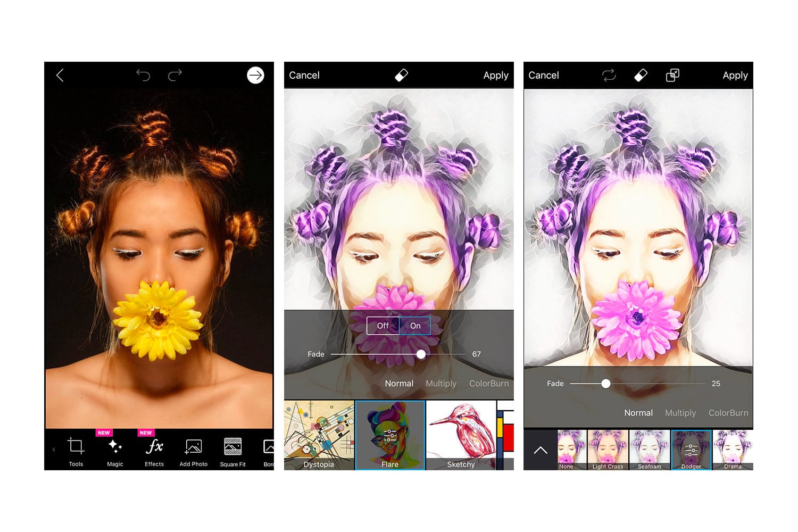Select the Sketchy magic effect
798x532 pixels.
pos(461,436)
